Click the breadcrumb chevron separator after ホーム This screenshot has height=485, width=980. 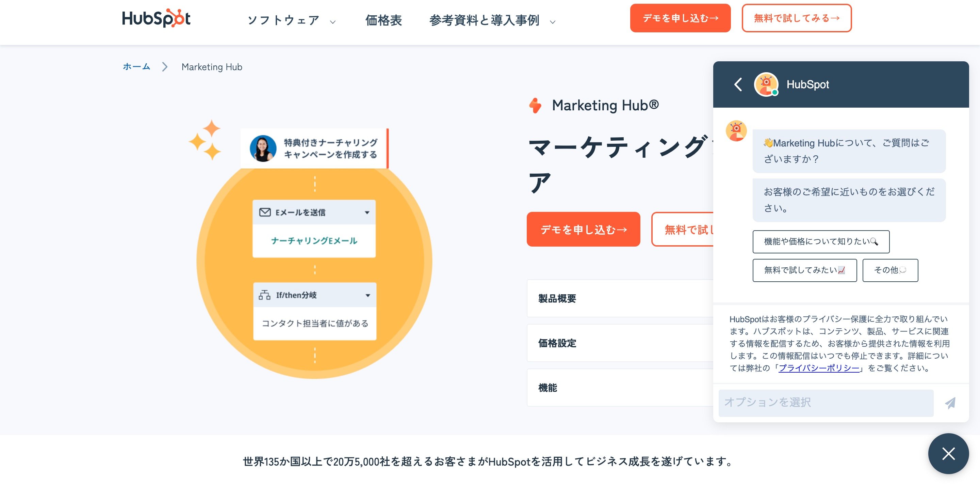click(165, 67)
